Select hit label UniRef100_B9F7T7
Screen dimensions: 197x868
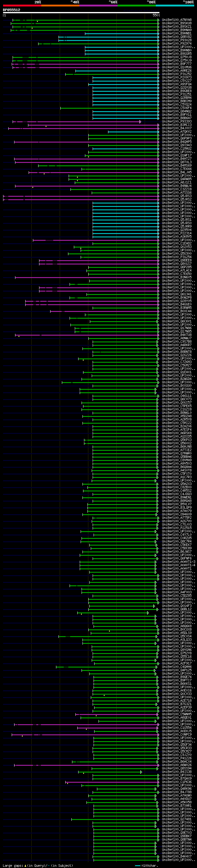click(177, 64)
